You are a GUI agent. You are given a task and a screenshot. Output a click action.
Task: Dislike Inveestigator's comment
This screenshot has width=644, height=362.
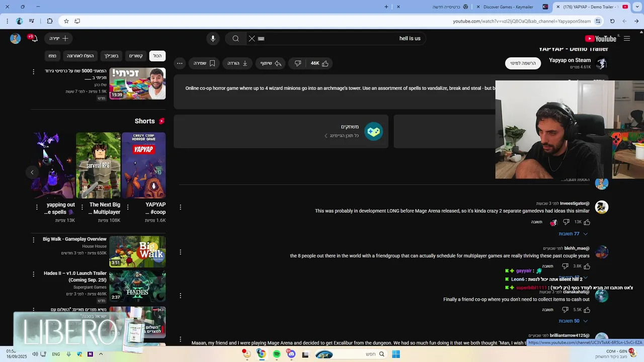[566, 222]
